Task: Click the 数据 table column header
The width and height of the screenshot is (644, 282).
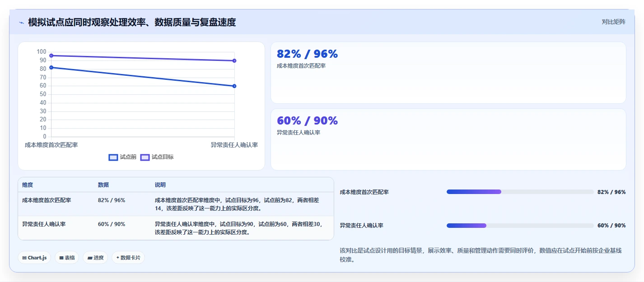Action: pyautogui.click(x=103, y=185)
